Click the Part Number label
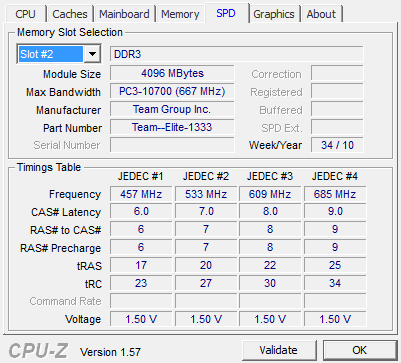Image resolution: width=401 pixels, height=363 pixels. tap(72, 128)
